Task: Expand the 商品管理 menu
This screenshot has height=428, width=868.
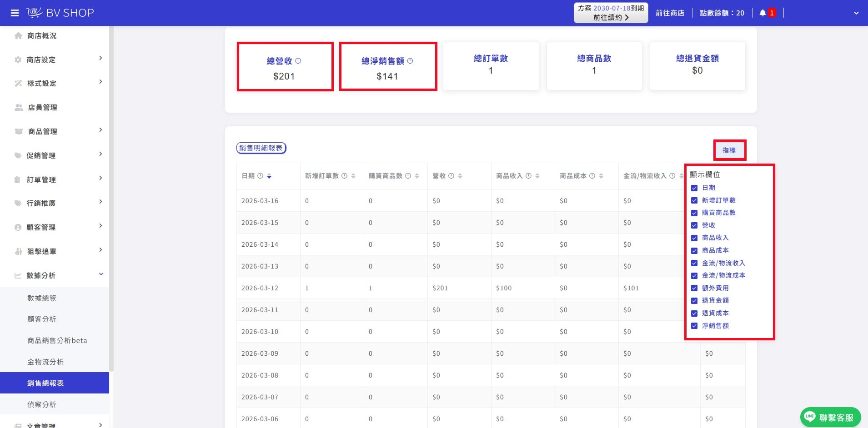Action: pyautogui.click(x=55, y=131)
